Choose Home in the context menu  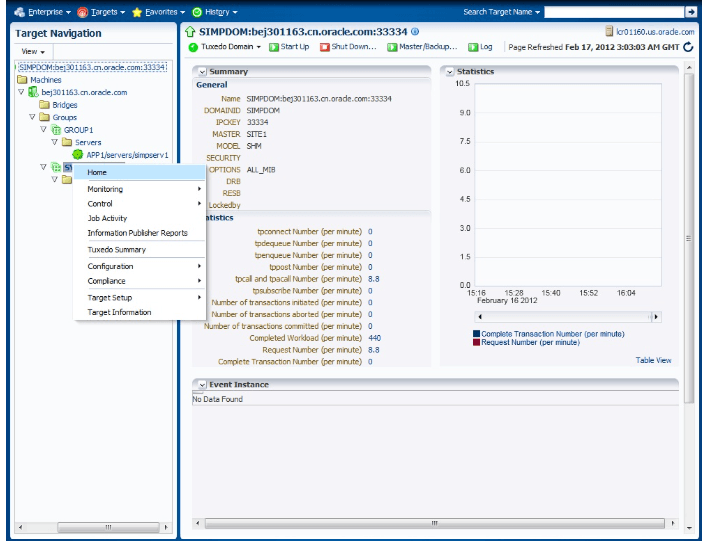(139, 172)
